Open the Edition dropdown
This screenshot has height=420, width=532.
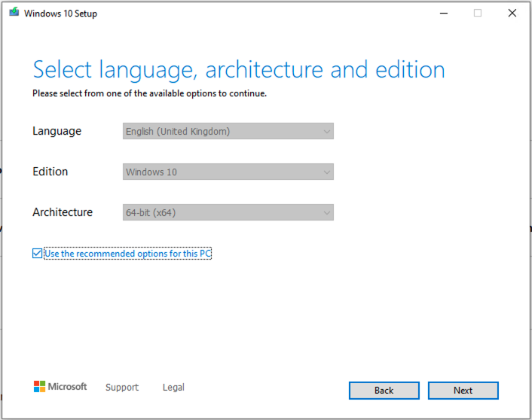pos(228,172)
